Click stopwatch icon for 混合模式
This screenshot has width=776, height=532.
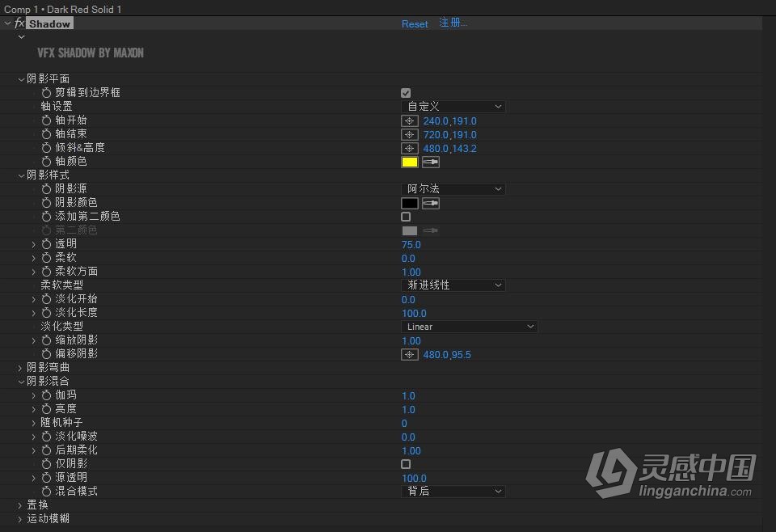point(46,492)
